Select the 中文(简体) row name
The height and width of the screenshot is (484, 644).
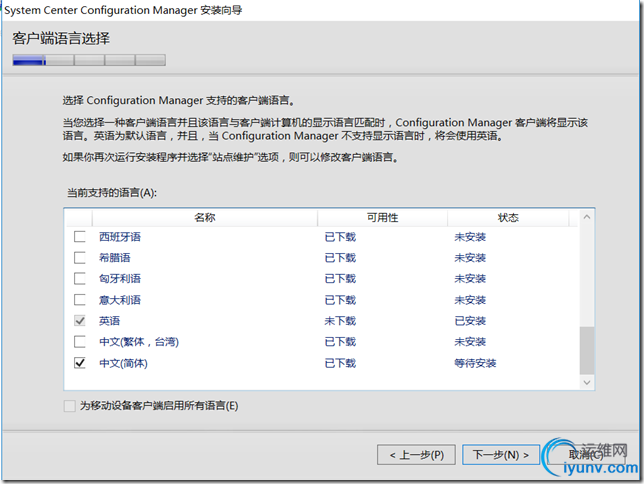(123, 363)
